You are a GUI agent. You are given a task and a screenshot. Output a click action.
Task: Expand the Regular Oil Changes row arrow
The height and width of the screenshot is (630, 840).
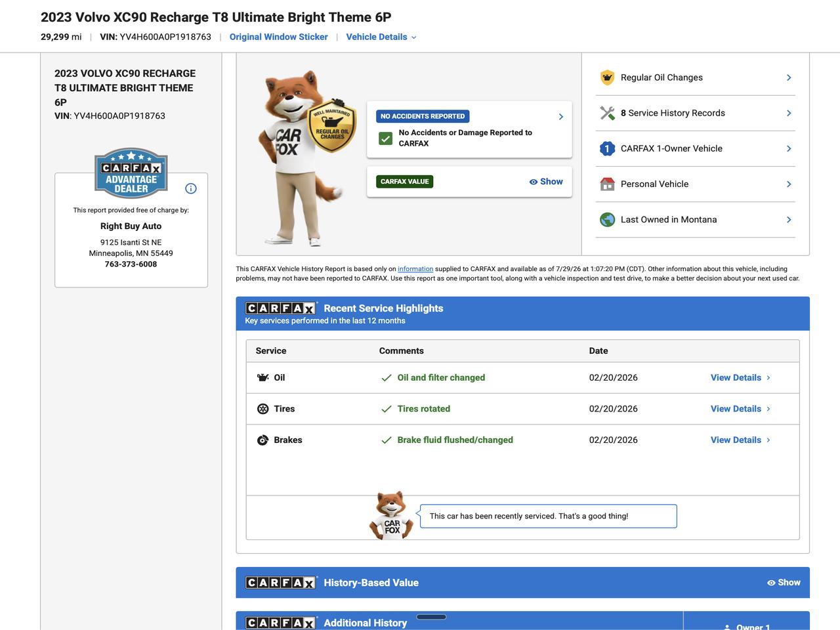pyautogui.click(x=789, y=77)
